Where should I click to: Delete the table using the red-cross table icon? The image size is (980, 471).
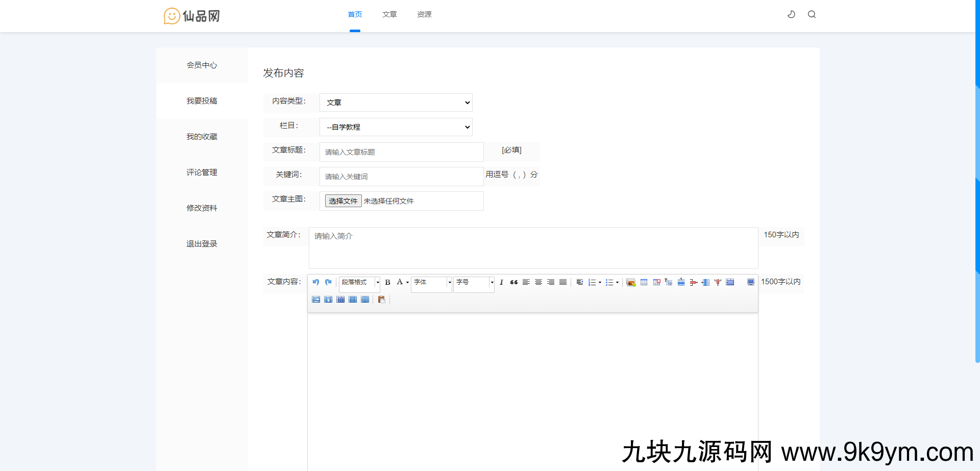(656, 282)
